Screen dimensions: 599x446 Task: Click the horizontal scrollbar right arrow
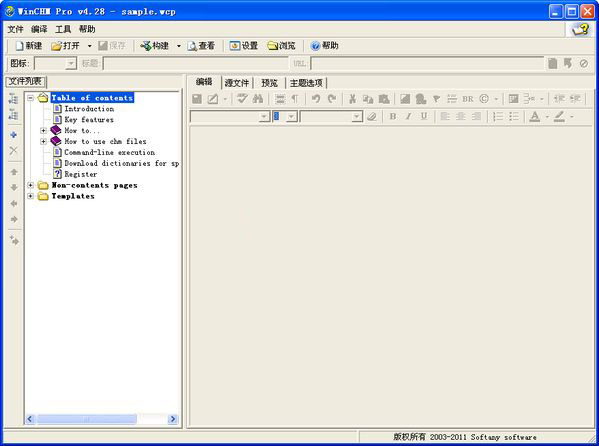pos(173,419)
